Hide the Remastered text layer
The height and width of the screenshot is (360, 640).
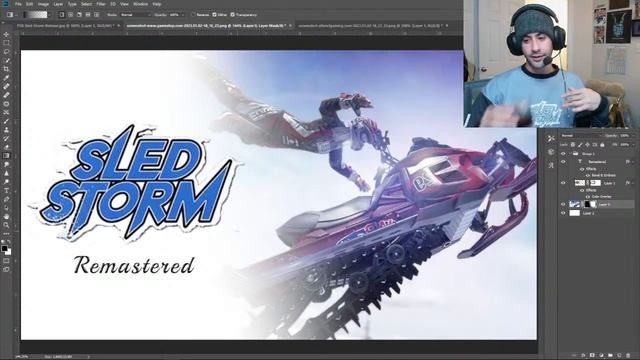(x=563, y=162)
